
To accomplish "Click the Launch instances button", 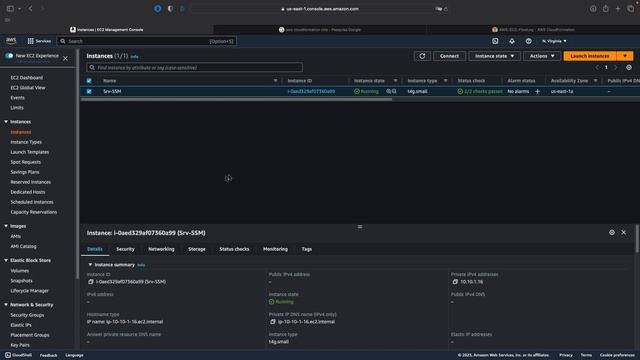I will coord(590,56).
